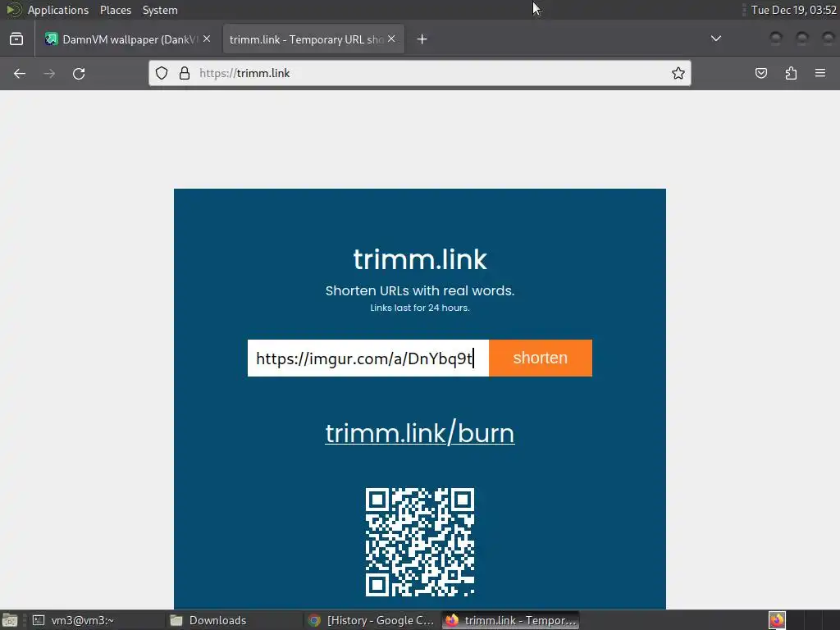This screenshot has height=630, width=840.
Task: Click 'Shorten URLs with real words.' text
Action: tap(419, 290)
